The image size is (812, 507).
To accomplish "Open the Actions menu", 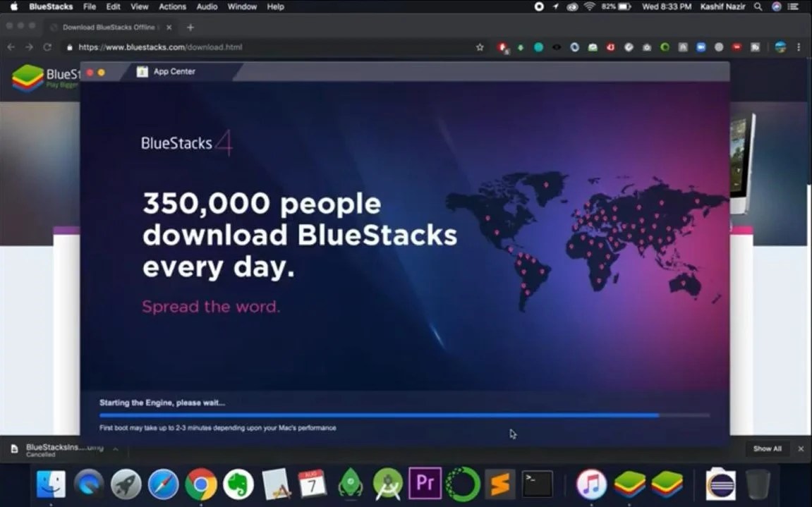I will tap(172, 7).
